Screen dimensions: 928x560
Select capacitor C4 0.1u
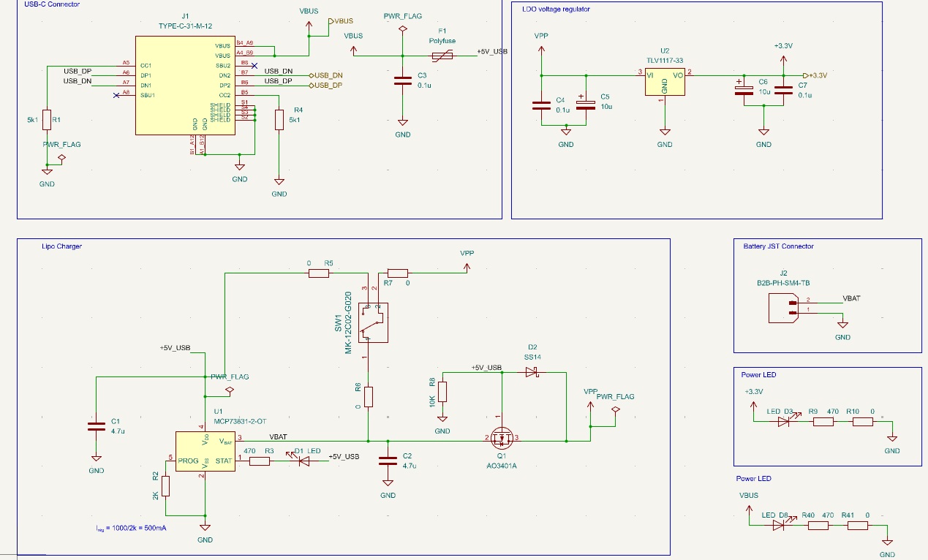(541, 105)
